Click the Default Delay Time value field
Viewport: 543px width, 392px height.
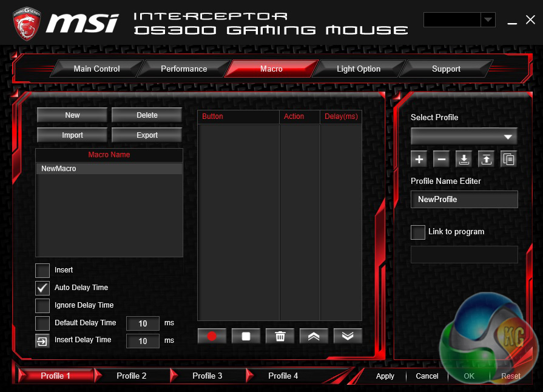pyautogui.click(x=143, y=323)
